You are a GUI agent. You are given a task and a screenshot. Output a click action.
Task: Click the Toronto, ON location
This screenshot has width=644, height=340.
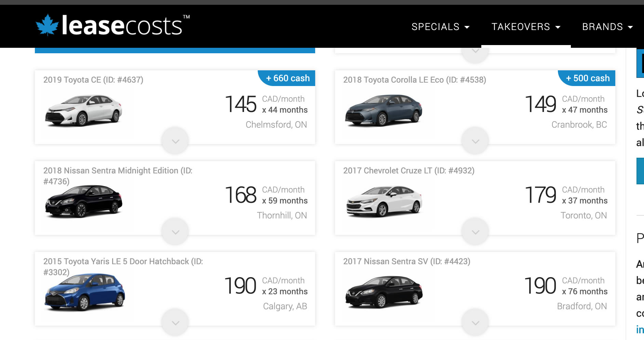pos(584,215)
